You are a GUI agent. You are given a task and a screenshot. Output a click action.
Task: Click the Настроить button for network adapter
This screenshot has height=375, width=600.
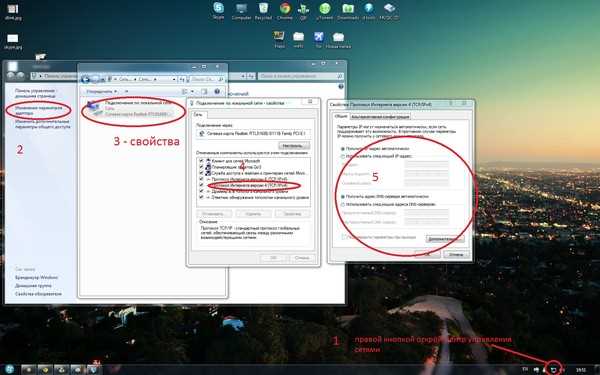pos(293,146)
